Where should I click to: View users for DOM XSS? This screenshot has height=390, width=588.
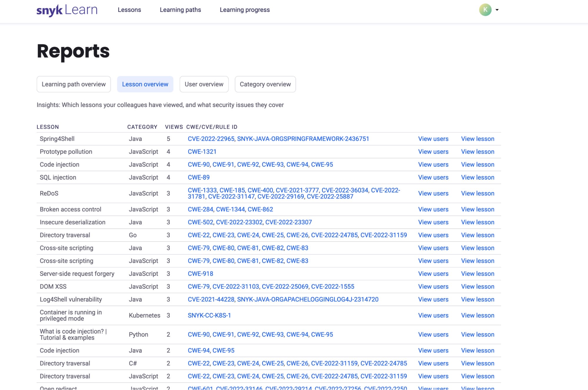pyautogui.click(x=433, y=287)
